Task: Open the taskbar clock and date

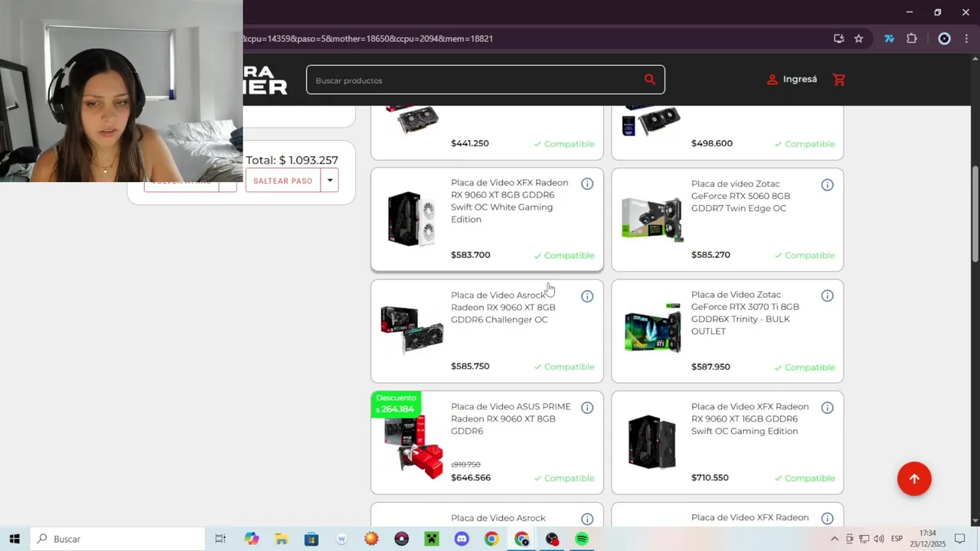Action: pos(927,539)
